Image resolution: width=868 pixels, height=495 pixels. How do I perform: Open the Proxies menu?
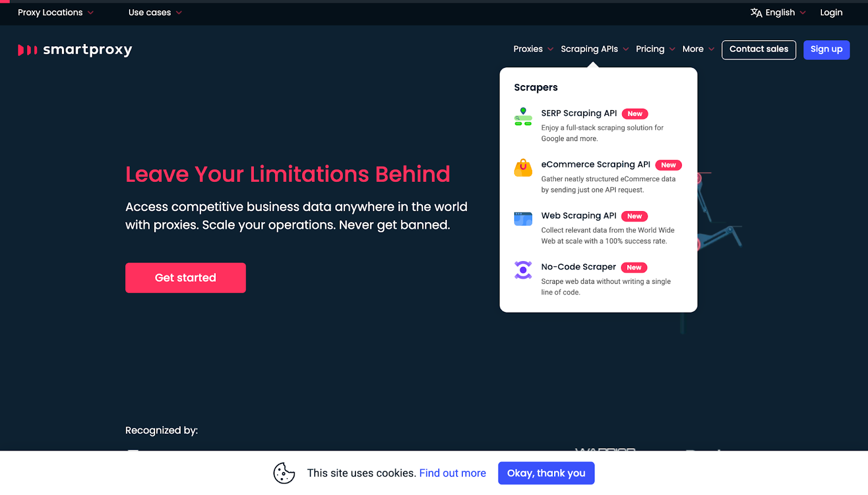click(533, 49)
